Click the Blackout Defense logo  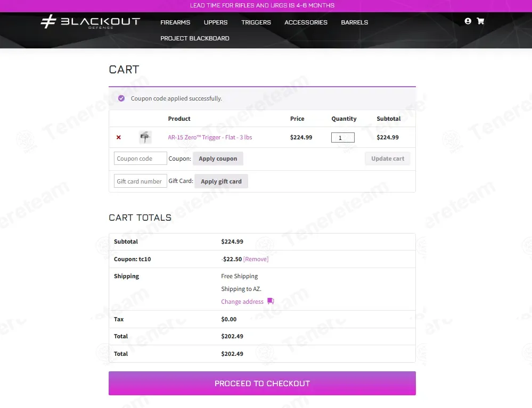[x=90, y=22]
